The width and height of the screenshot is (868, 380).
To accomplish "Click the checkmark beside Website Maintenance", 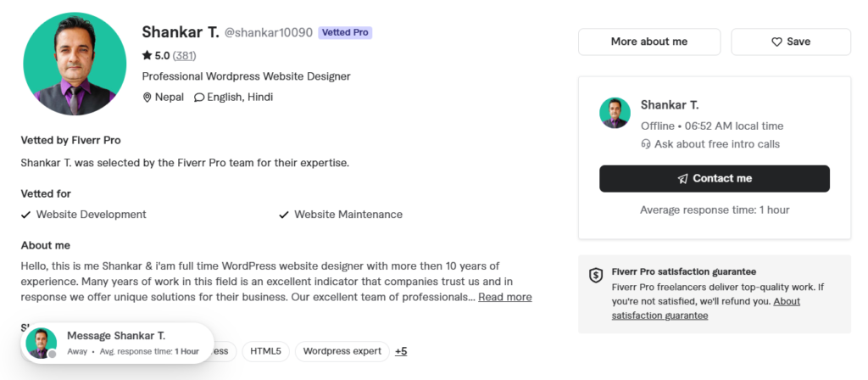I will (284, 215).
